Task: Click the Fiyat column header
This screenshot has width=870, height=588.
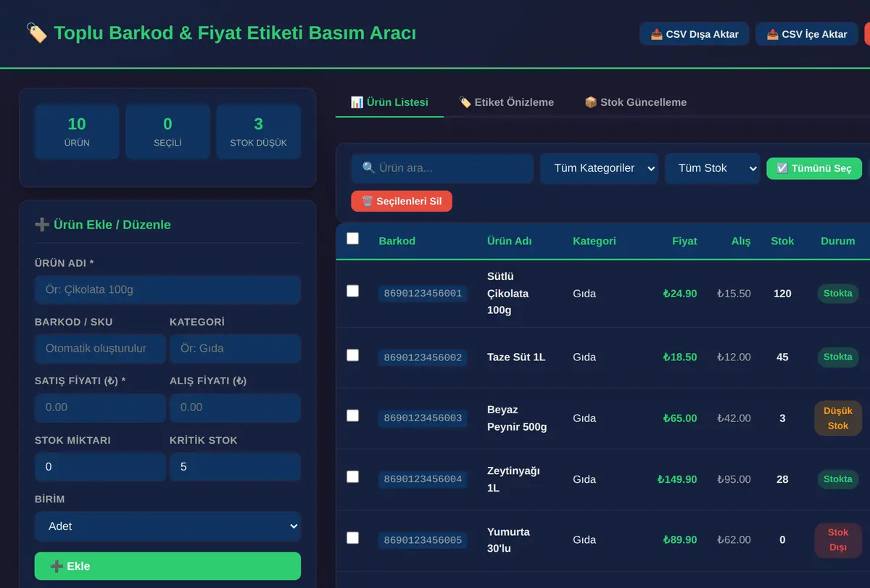Action: point(684,241)
